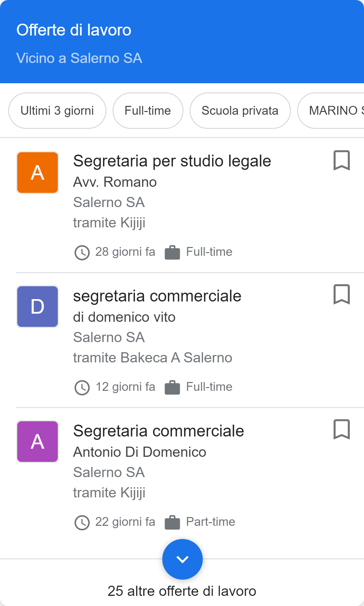Open the lowercase segretaria commerciale job title
This screenshot has width=364, height=606.
coord(157,296)
